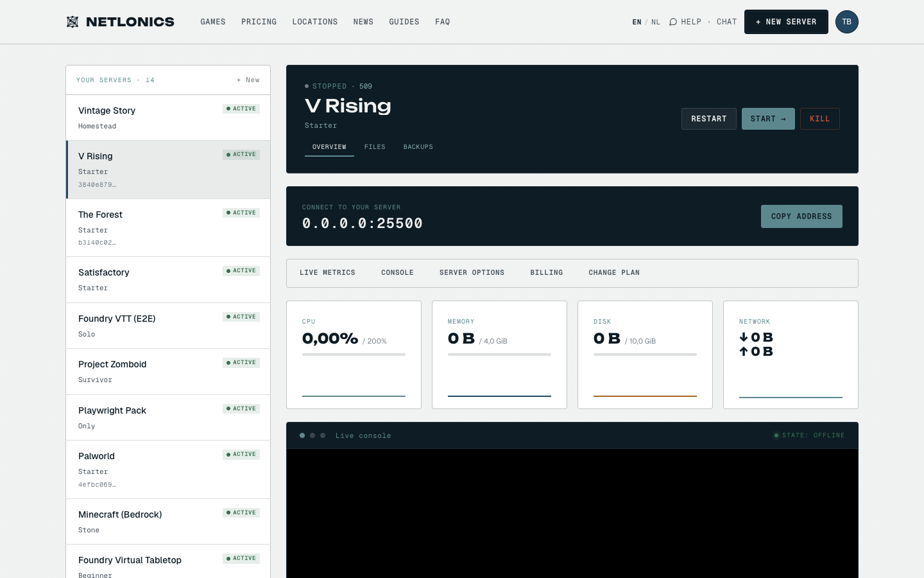The width and height of the screenshot is (924, 578).
Task: Open the Pricing page
Action: click(x=259, y=22)
